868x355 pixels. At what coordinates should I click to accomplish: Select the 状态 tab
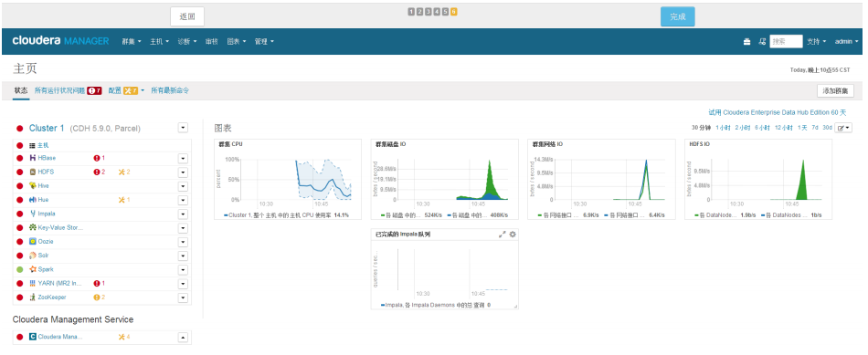coord(21,90)
